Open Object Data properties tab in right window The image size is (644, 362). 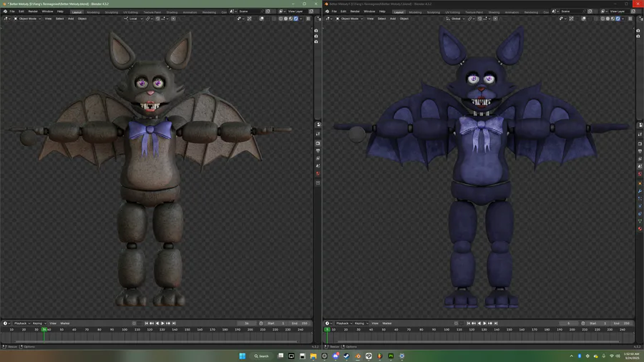click(x=640, y=221)
